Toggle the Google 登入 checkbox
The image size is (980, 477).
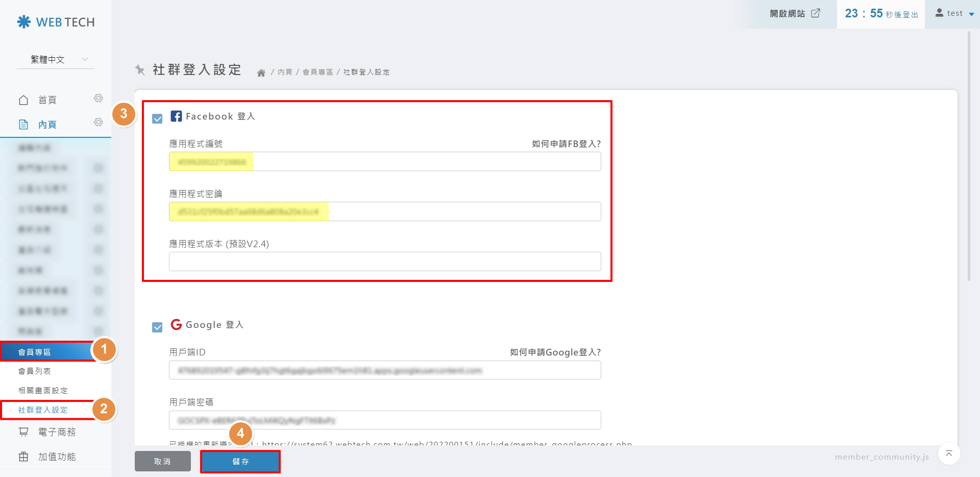(x=157, y=327)
